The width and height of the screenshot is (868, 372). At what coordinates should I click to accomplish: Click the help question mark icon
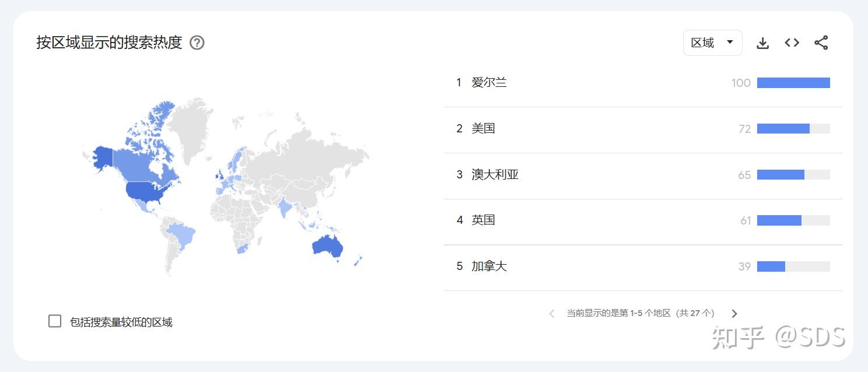click(197, 43)
